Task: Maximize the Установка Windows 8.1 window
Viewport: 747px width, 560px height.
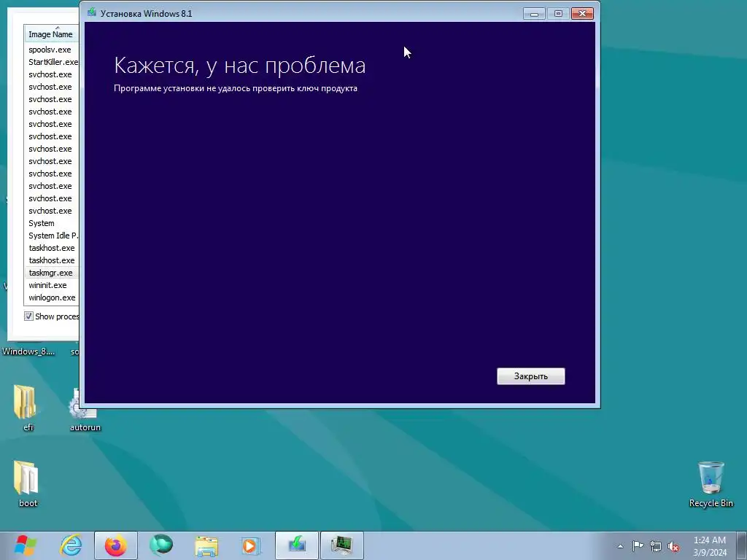Action: pyautogui.click(x=558, y=13)
